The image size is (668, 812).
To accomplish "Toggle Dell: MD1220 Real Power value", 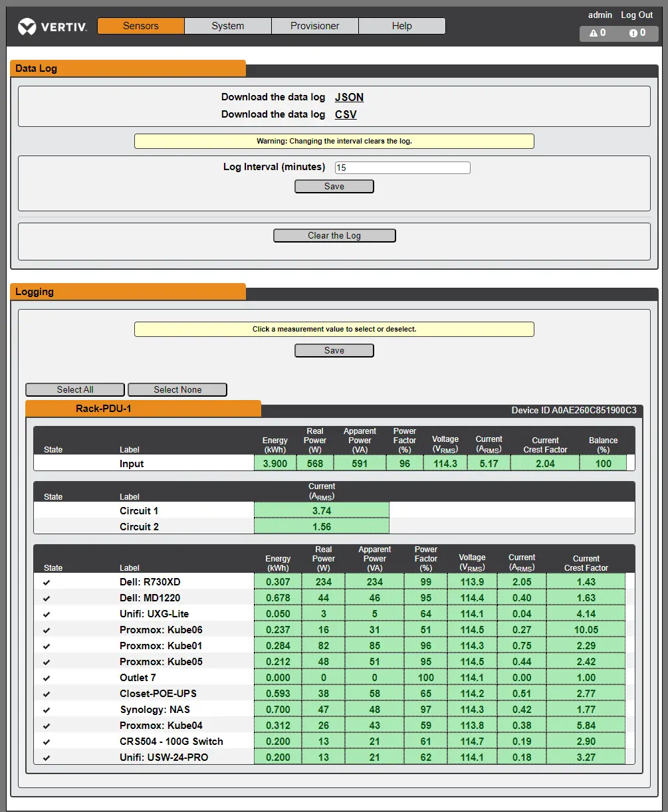I will (324, 598).
